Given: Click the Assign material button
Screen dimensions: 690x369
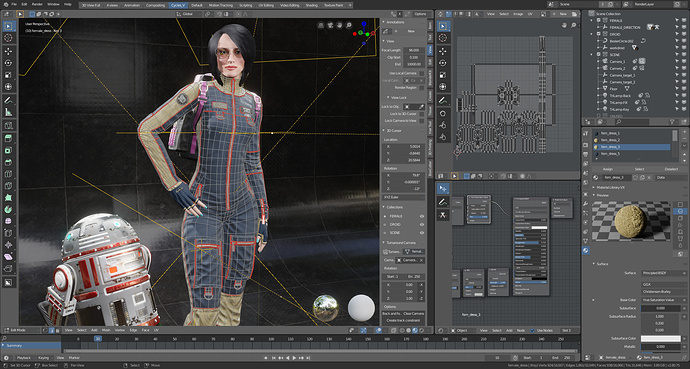Looking at the screenshot, I should click(x=607, y=169).
